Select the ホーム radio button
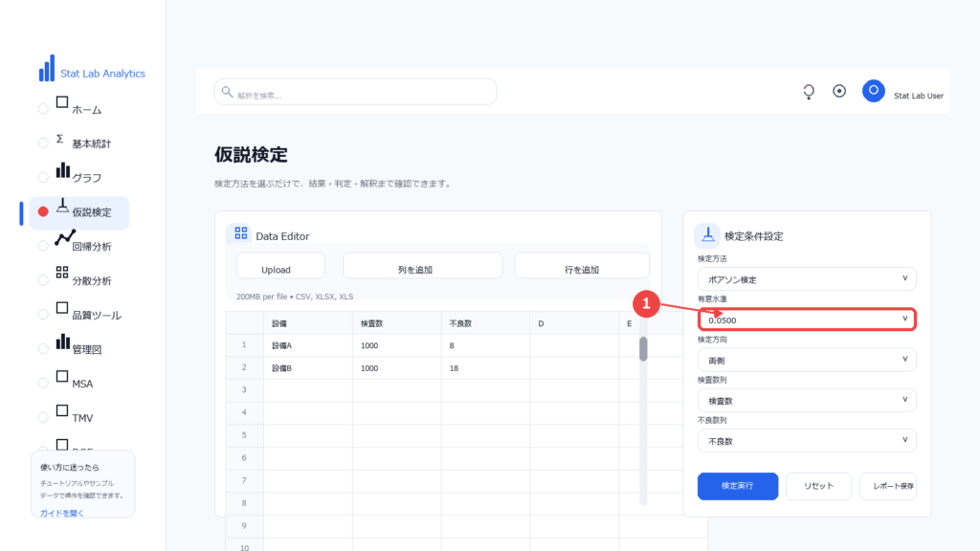The width and height of the screenshot is (980, 551). [43, 109]
